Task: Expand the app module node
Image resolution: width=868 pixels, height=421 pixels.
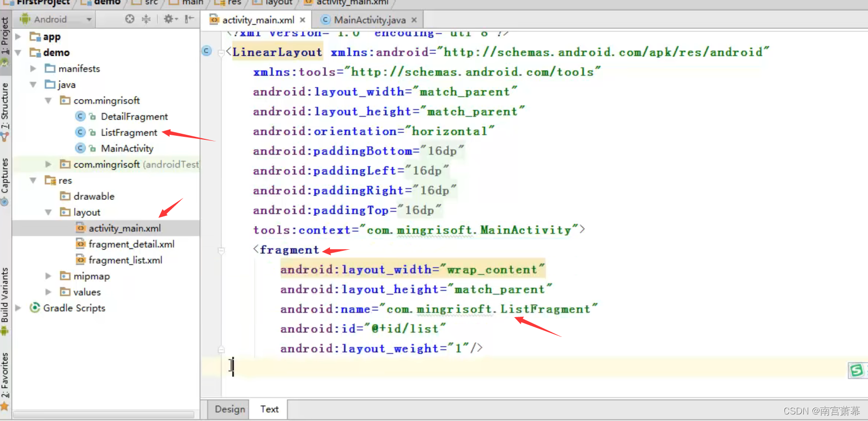Action: (x=18, y=36)
